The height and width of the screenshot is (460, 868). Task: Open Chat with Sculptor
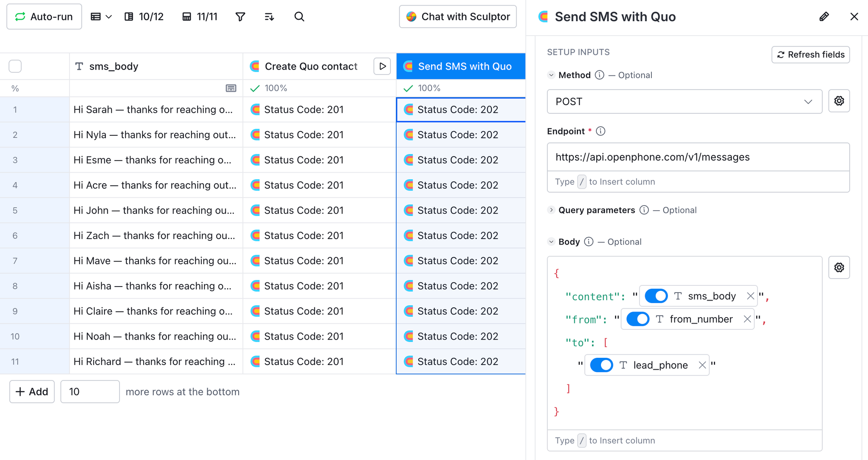click(x=457, y=17)
